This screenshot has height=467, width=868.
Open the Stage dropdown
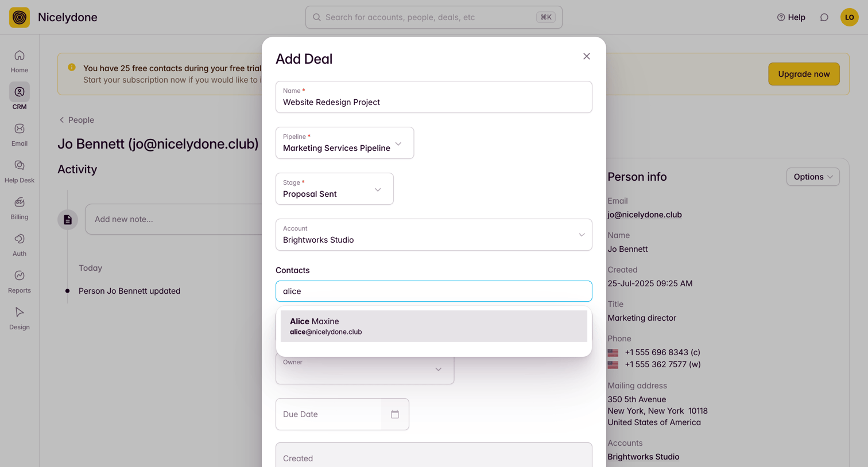tap(335, 189)
